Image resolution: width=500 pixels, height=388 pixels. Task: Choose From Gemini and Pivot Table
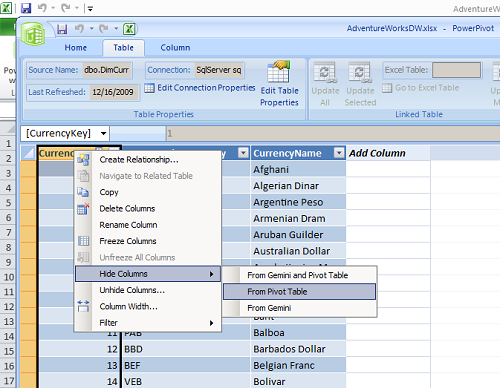[x=300, y=275]
